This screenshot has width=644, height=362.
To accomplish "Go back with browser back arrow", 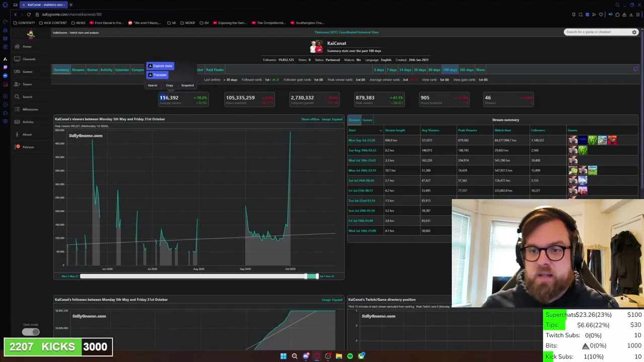I will [x=16, y=15].
